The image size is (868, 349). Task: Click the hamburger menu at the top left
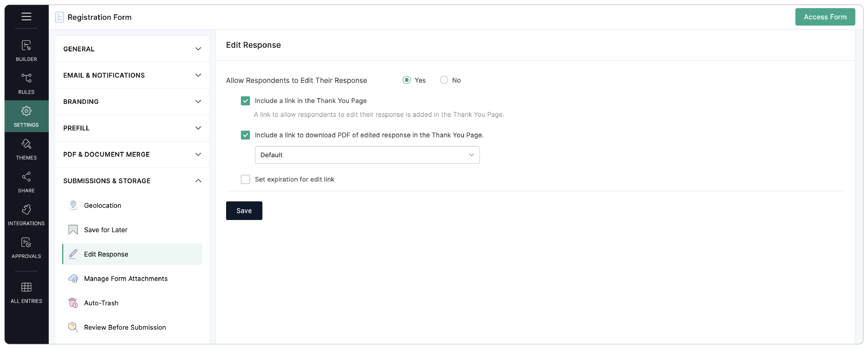pyautogui.click(x=26, y=16)
